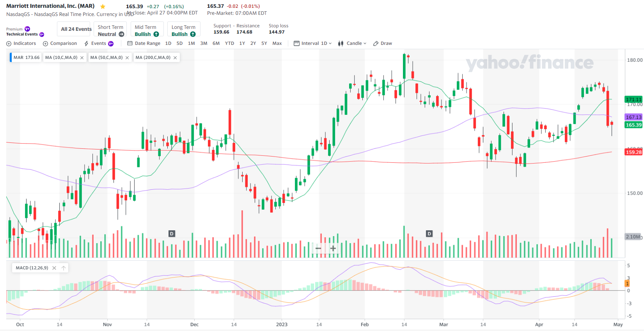The width and height of the screenshot is (644, 331).
Task: Remove the MA (10,C,MA,0) indicator
Action: (82, 58)
